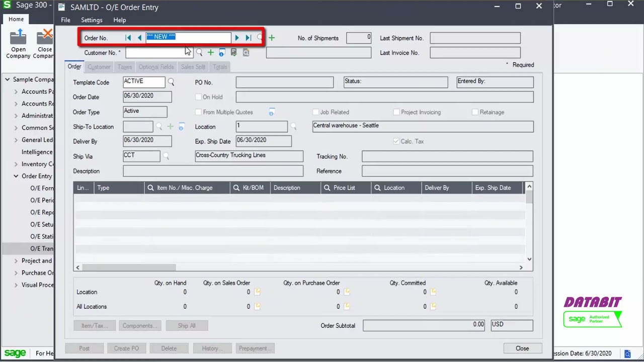Click finder icon in Price List column header
This screenshot has width=644, height=362.
(x=327, y=188)
